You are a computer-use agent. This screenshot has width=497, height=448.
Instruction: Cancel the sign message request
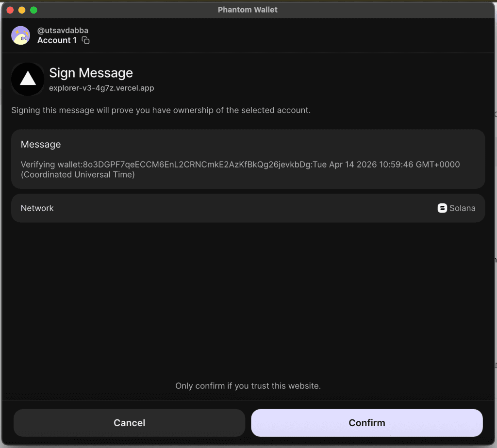[x=129, y=423]
